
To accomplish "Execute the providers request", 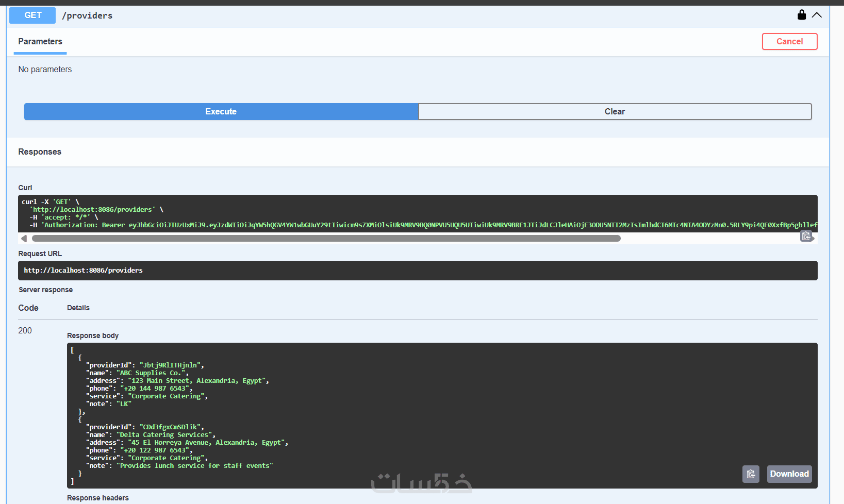I will click(x=221, y=112).
